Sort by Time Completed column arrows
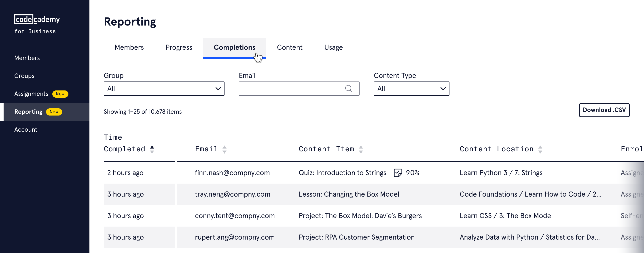Image resolution: width=644 pixels, height=253 pixels. tap(152, 149)
